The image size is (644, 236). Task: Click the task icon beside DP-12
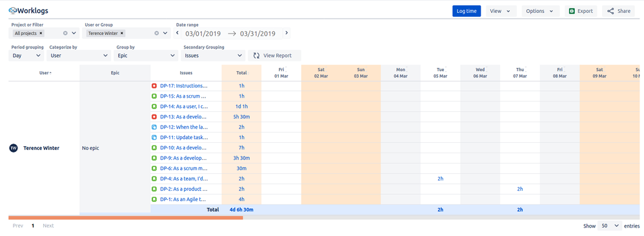154,127
